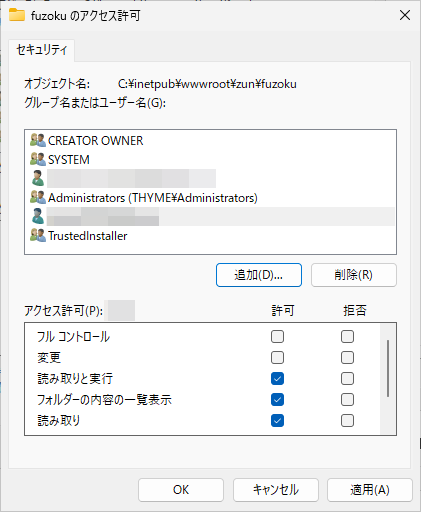Check the フル コントロール allow checkbox
Image resolution: width=421 pixels, height=512 pixels.
coord(277,337)
